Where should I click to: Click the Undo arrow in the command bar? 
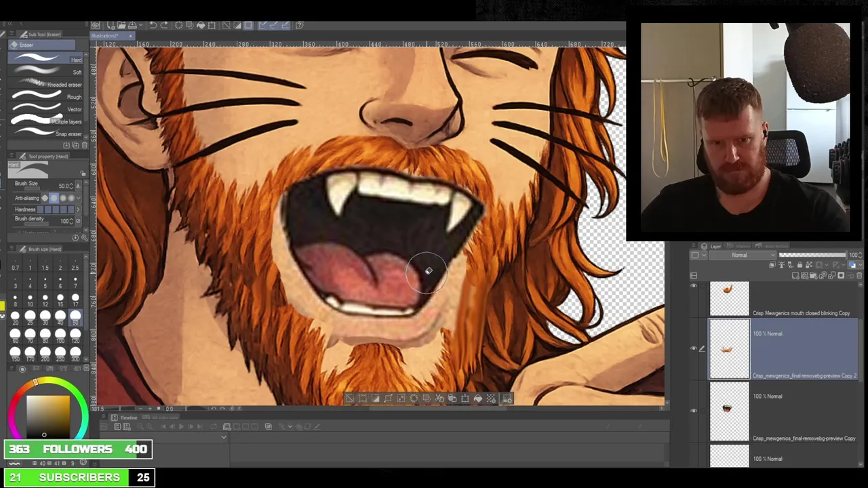click(154, 25)
